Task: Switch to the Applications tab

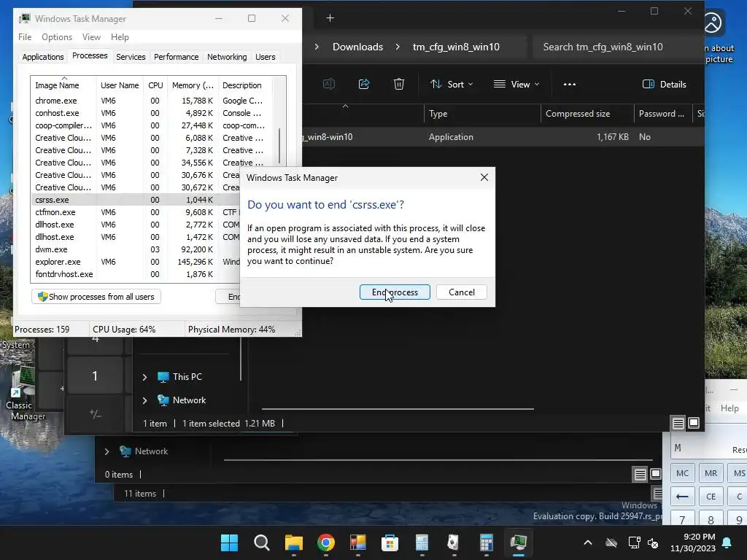Action: click(43, 57)
